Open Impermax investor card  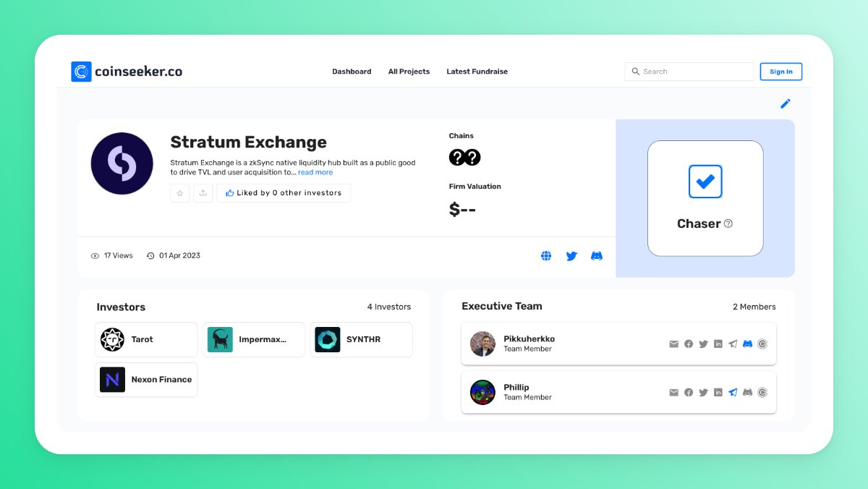tap(254, 339)
